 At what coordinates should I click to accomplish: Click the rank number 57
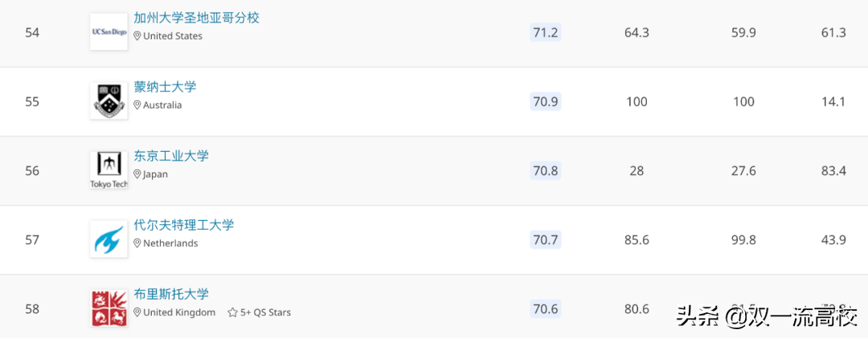pyautogui.click(x=32, y=239)
